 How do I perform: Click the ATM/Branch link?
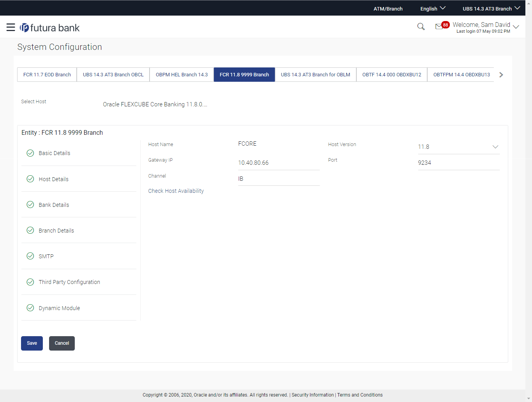pos(388,9)
